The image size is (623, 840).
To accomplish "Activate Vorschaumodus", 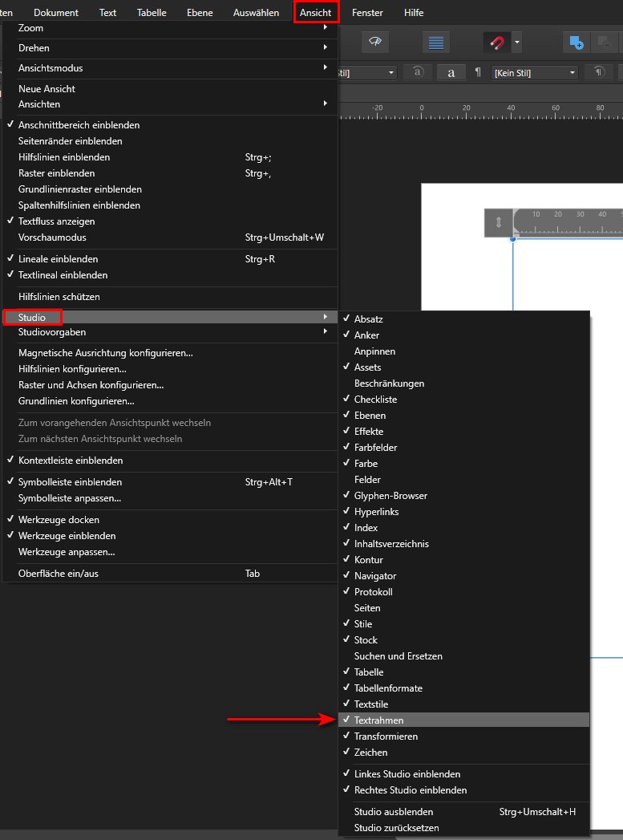I will pyautogui.click(x=170, y=237).
